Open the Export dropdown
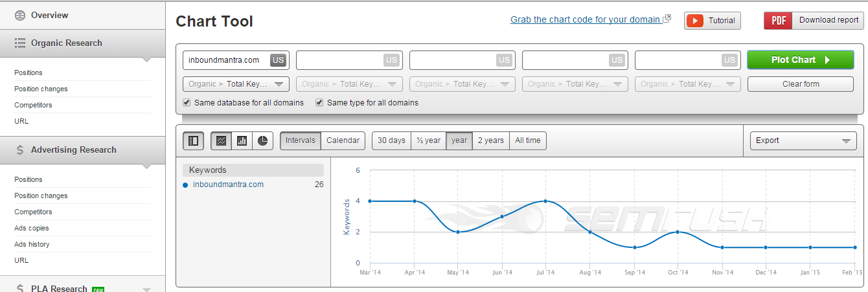 [x=803, y=140]
